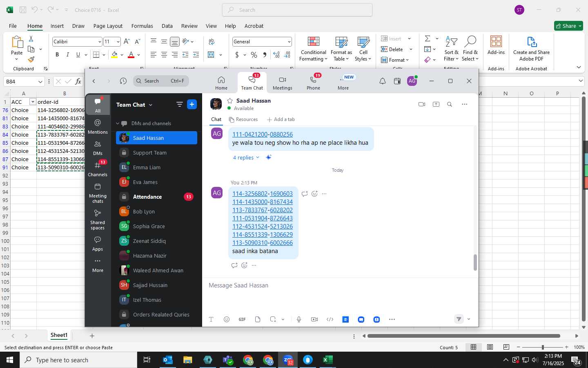This screenshot has width=588, height=368.
Task: Click the Add a tab button
Action: 281,119
